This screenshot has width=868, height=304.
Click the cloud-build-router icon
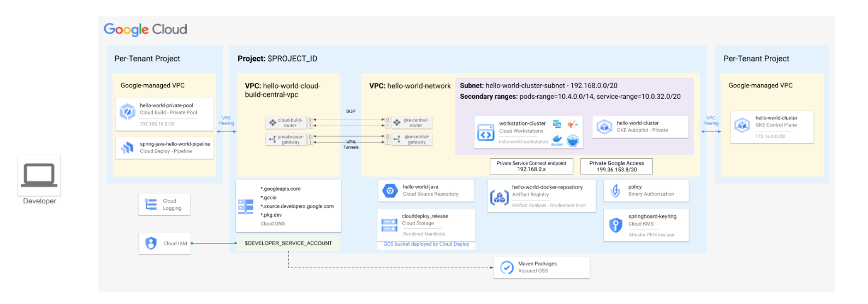(x=273, y=123)
